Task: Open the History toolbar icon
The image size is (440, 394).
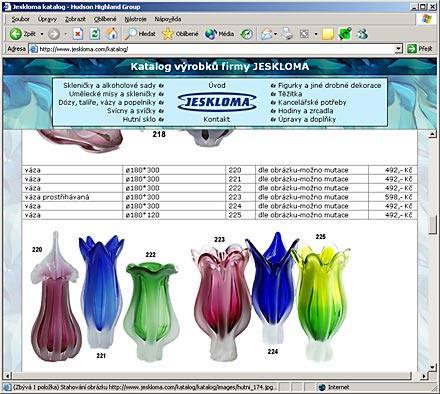Action: tap(247, 34)
